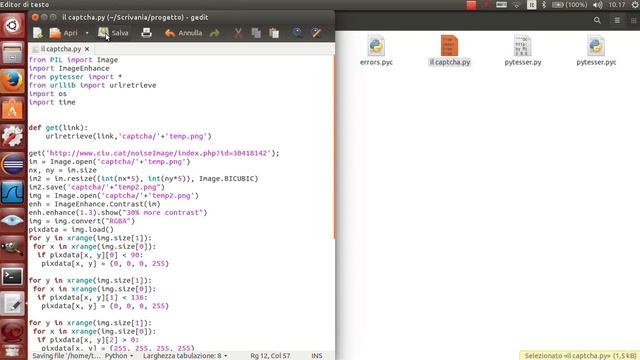Open Find with the magnifier icon
640x360 pixels.
[x=297, y=33]
